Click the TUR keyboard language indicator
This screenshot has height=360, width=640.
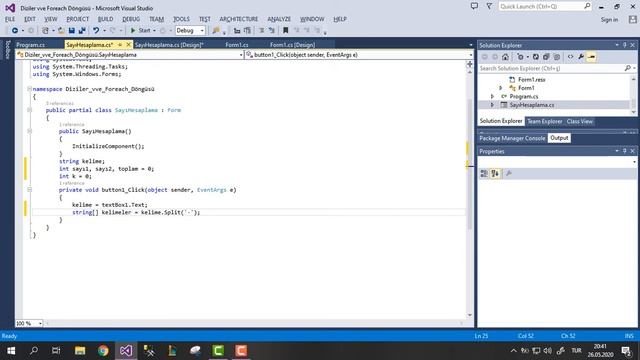click(576, 351)
